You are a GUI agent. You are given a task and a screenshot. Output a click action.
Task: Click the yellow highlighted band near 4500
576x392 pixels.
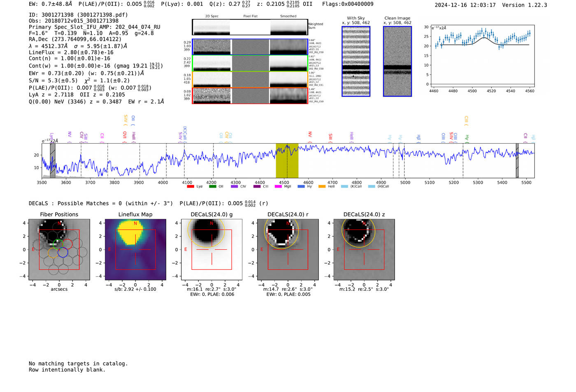click(287, 160)
